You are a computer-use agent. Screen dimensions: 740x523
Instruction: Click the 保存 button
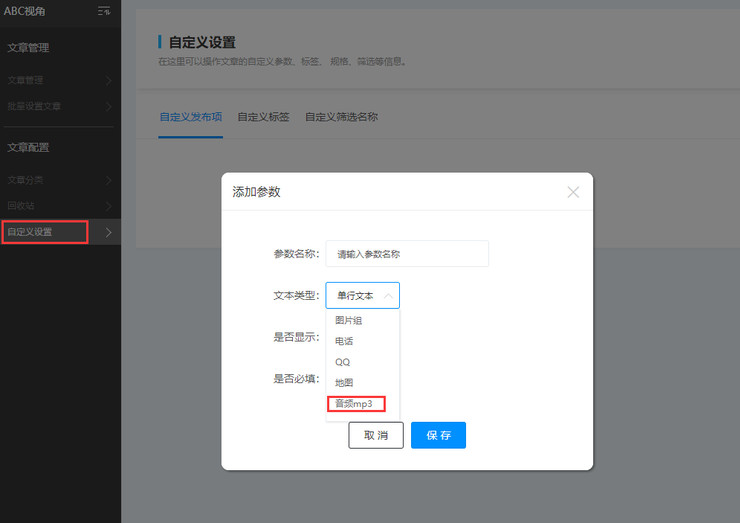(x=438, y=435)
